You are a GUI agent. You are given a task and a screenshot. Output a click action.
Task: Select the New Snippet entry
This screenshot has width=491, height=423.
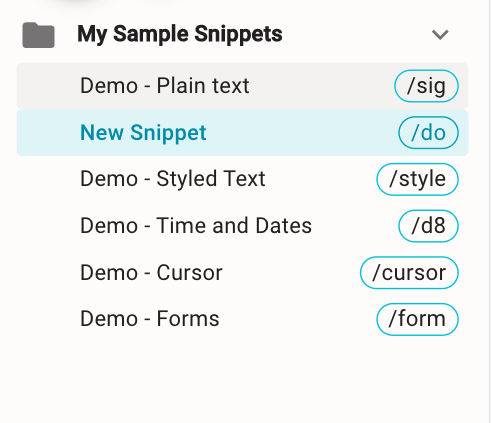click(143, 133)
